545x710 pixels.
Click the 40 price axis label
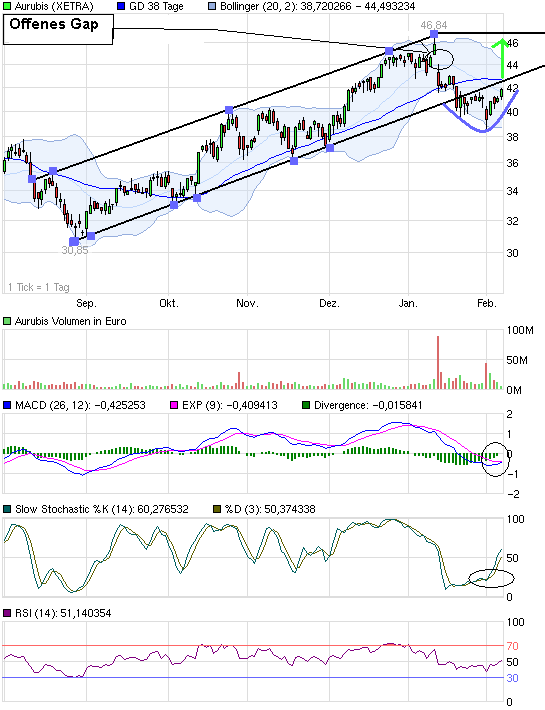pyautogui.click(x=512, y=112)
